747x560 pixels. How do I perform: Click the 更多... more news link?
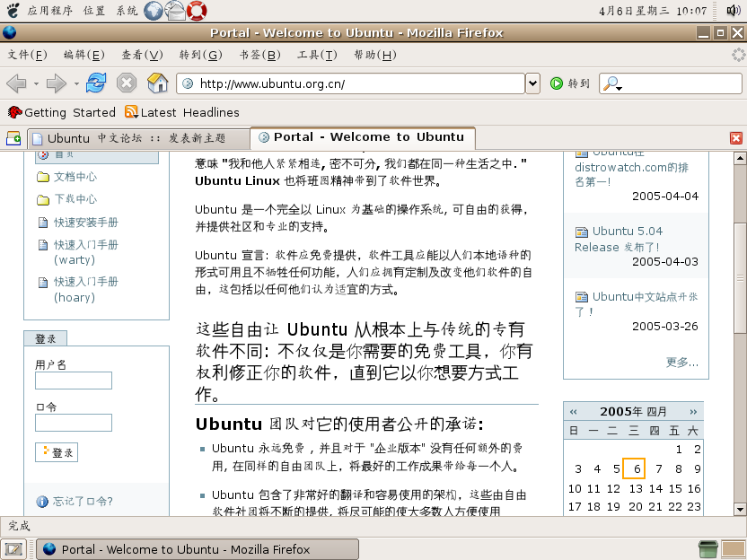(682, 363)
